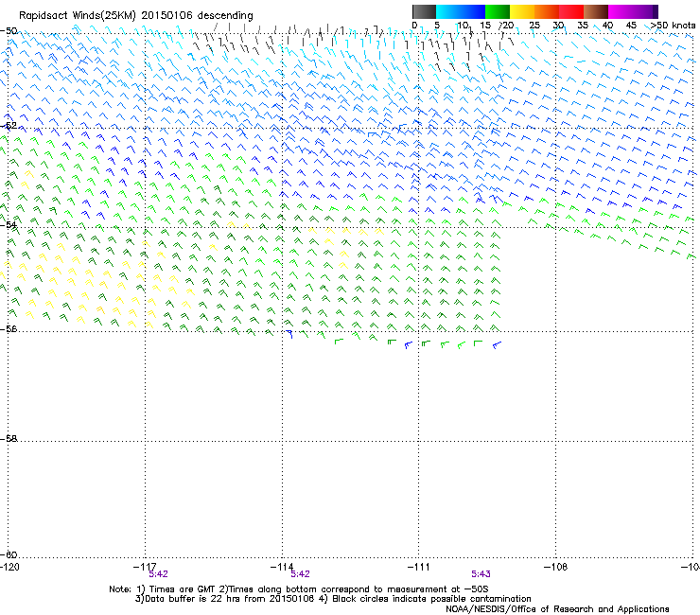Click the brown 35-40 knots legend color
This screenshot has height=615, width=700.
596,11
